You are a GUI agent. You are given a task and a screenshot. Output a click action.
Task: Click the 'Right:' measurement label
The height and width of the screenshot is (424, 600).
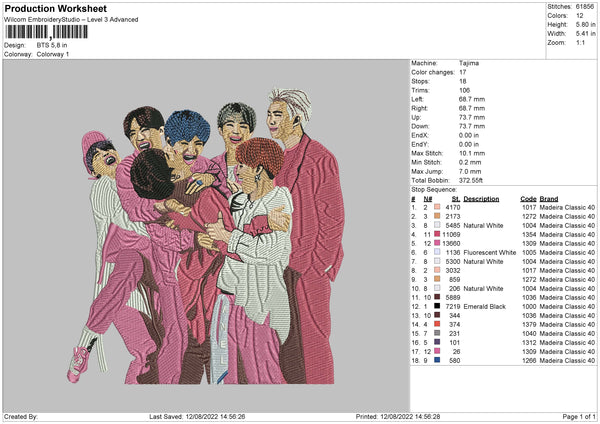[x=419, y=108]
